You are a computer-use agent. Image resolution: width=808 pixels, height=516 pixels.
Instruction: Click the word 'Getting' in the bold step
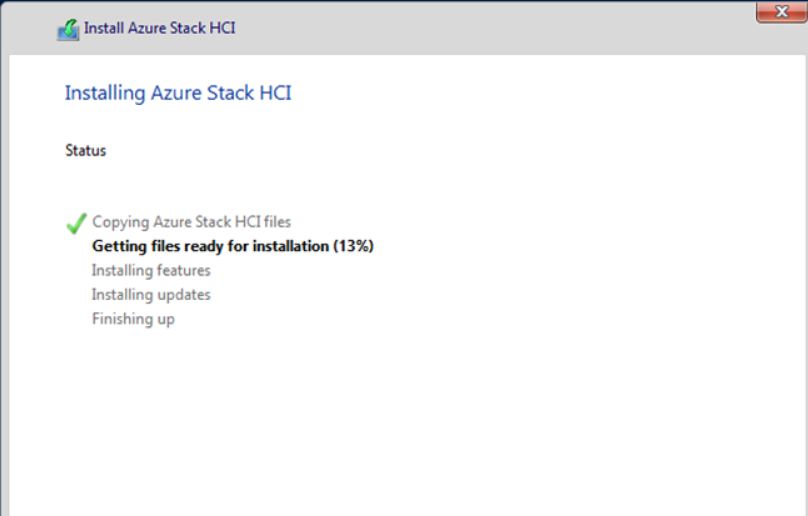pos(120,246)
